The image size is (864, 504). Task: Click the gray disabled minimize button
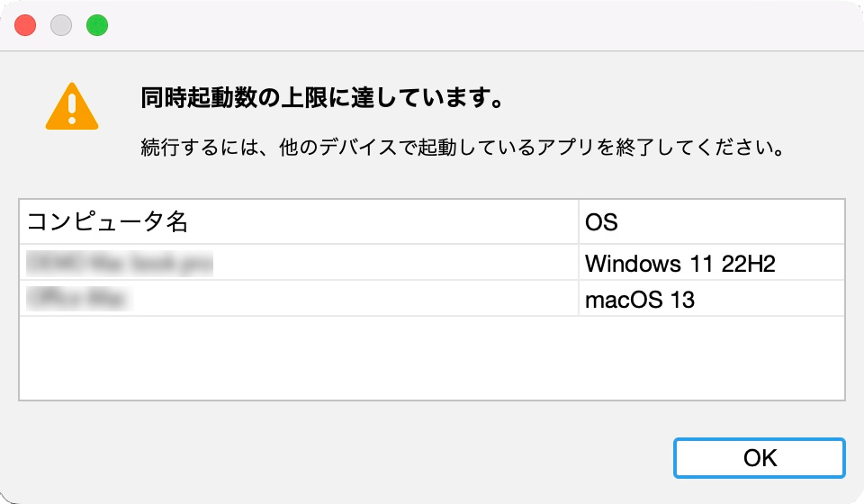pyautogui.click(x=61, y=25)
